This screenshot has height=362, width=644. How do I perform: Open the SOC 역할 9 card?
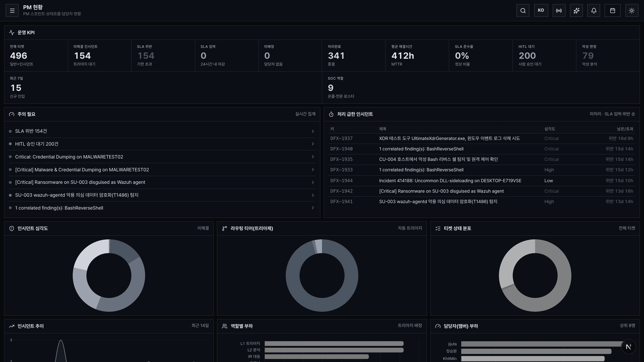click(x=481, y=87)
